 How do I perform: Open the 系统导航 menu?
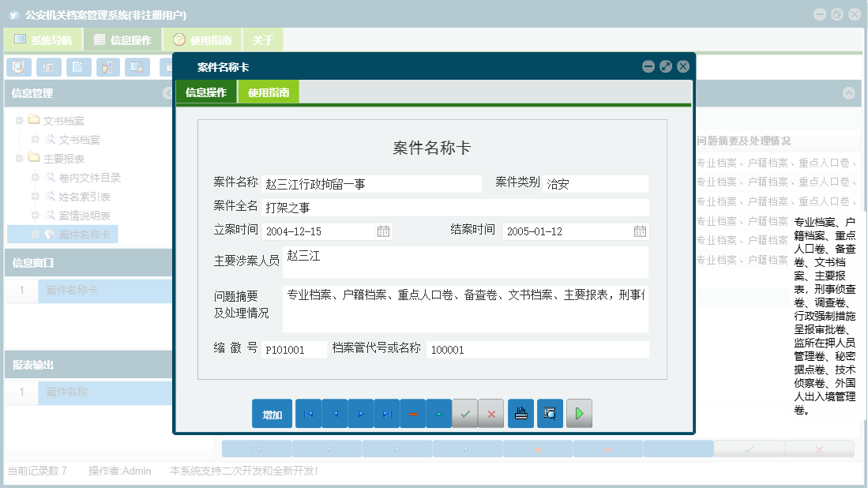(43, 39)
